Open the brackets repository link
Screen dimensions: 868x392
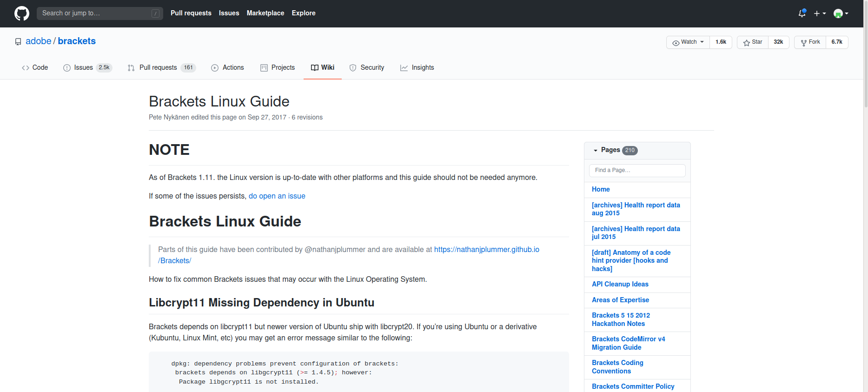(x=77, y=41)
